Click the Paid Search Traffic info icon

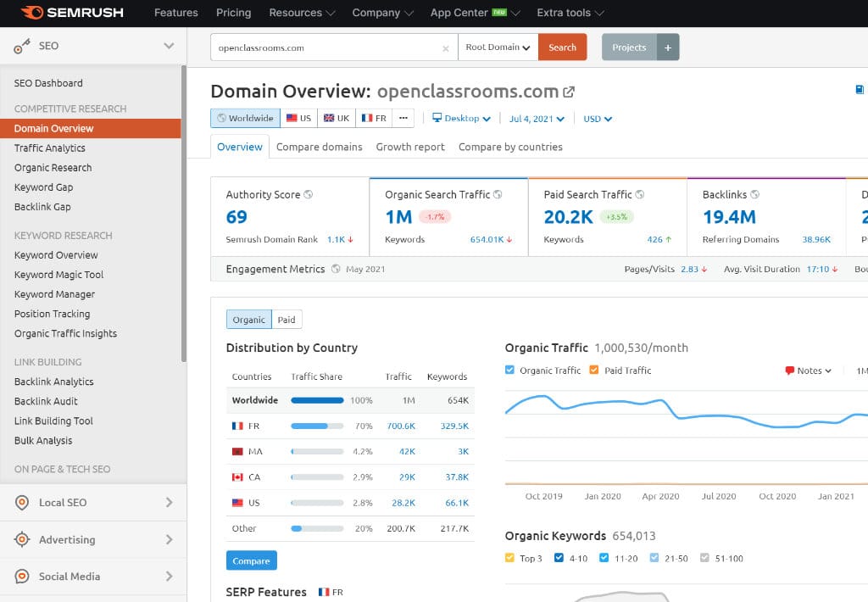tap(639, 194)
